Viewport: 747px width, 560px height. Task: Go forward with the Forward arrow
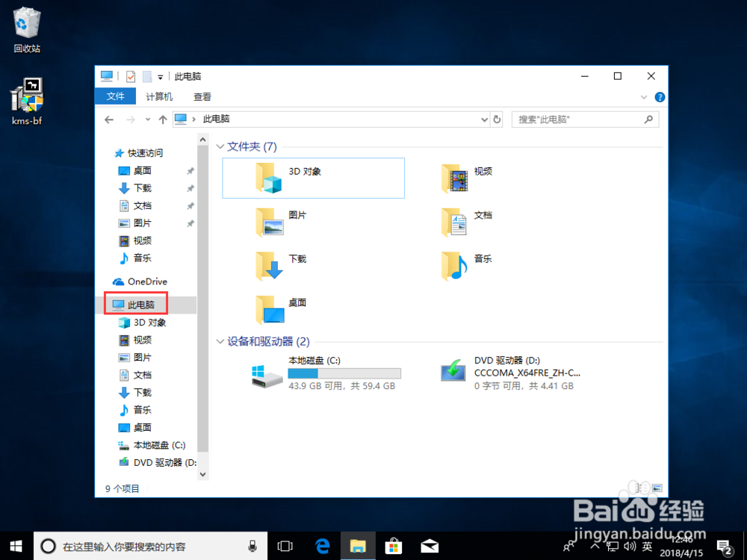(130, 119)
